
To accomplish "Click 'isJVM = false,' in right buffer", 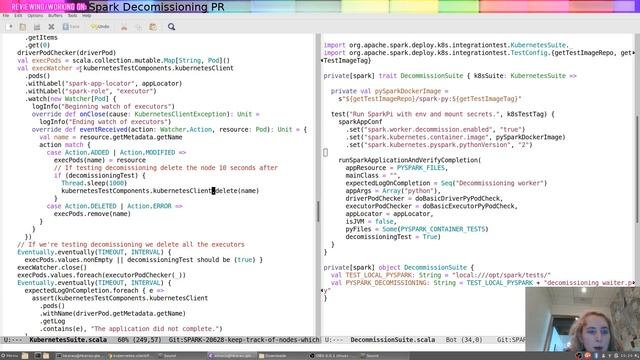I will pyautogui.click(x=371, y=222).
